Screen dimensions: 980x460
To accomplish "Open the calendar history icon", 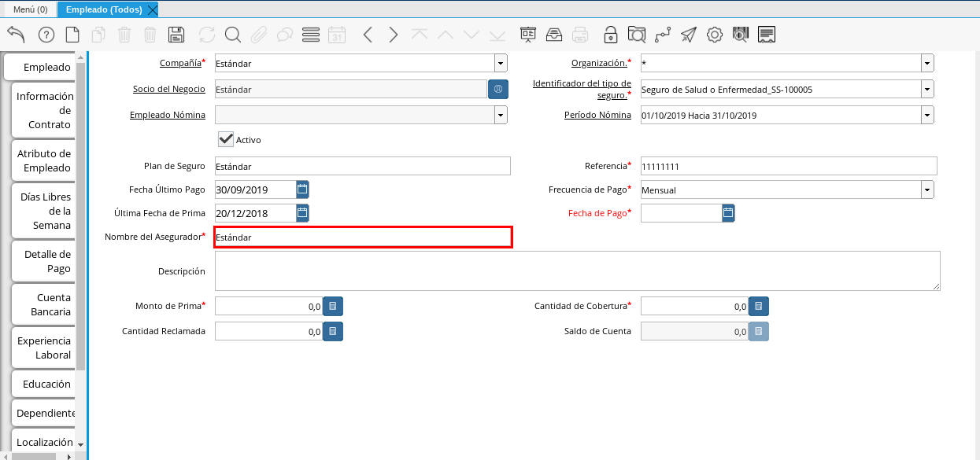I will point(337,35).
